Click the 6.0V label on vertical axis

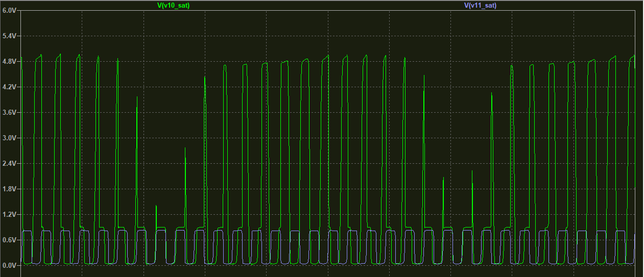pyautogui.click(x=10, y=11)
